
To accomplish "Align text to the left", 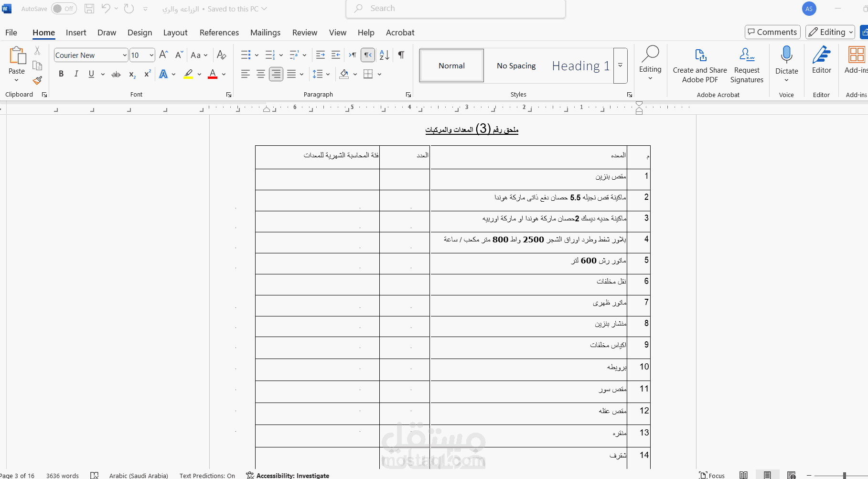I will (246, 74).
